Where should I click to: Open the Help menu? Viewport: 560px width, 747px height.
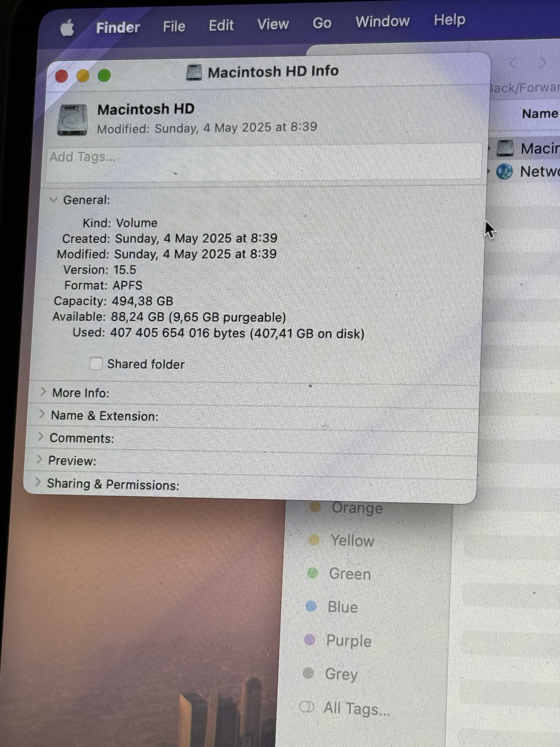pyautogui.click(x=449, y=20)
